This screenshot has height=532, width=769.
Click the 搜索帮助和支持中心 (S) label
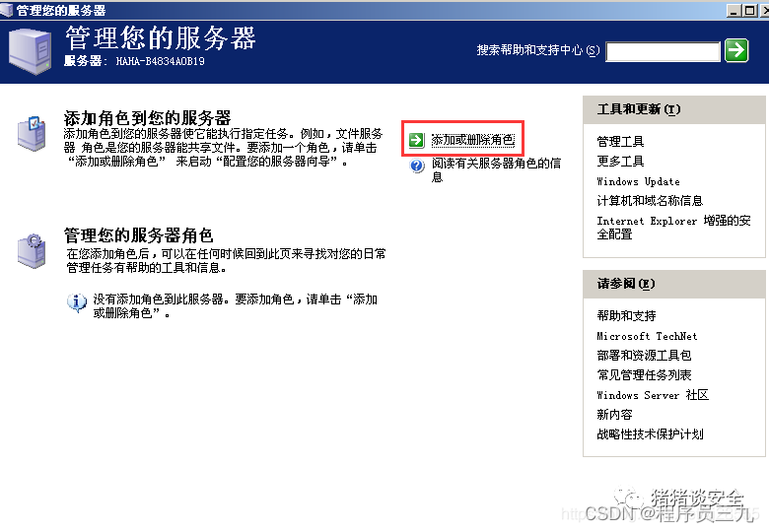pyautogui.click(x=538, y=50)
